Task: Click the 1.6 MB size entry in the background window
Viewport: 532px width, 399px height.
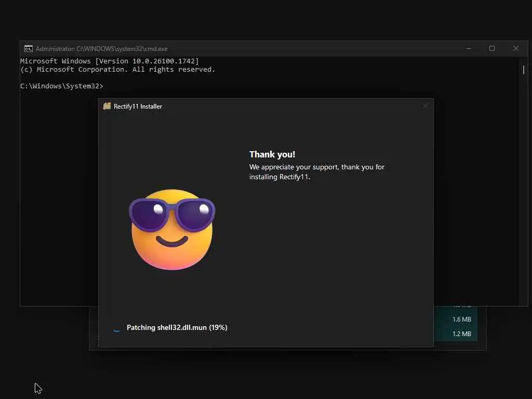Action: click(462, 320)
